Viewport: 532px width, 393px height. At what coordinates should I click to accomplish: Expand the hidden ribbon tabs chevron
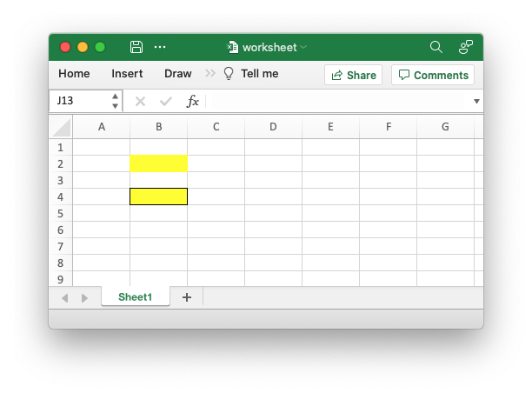[210, 74]
